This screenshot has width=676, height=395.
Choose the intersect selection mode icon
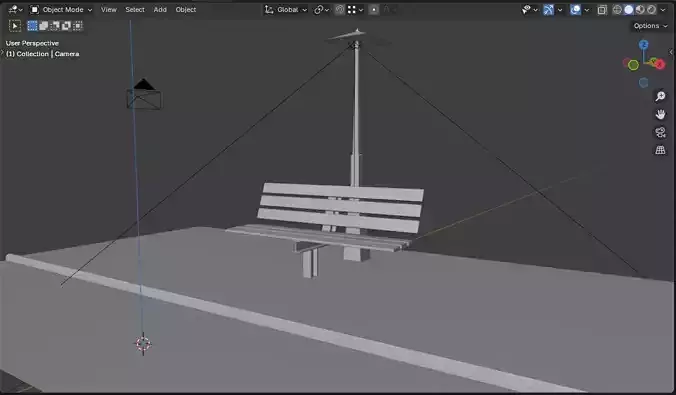78,26
